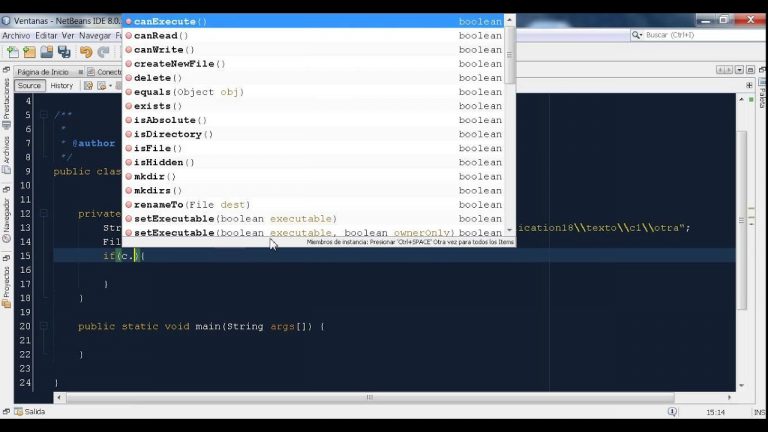Close the Página de Inicio tab
Screen dimensions: 768x432
[x=81, y=72]
